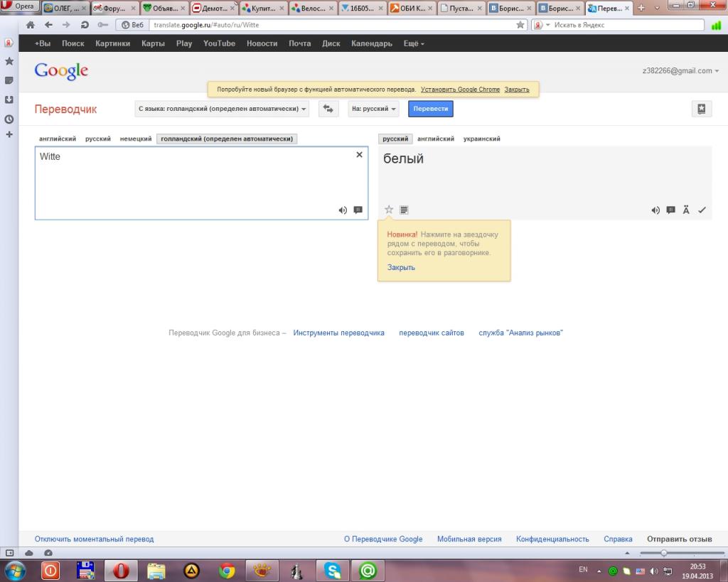Open target language dropdown На: русский
Image resolution: width=728 pixels, height=582 pixels.
point(374,109)
